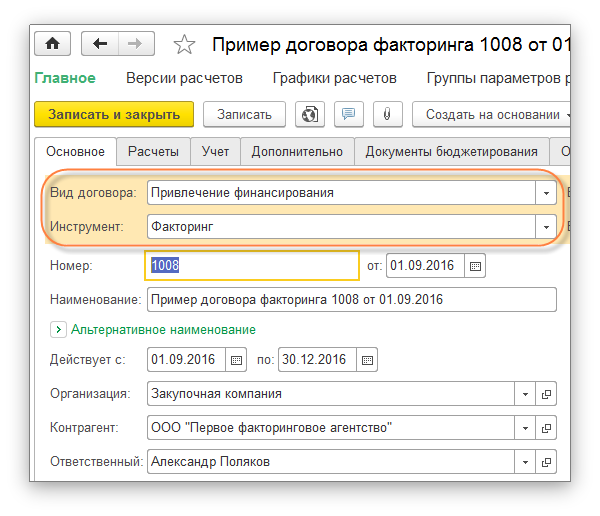Go back with the left arrow
Screen dimensions: 600x516
click(x=100, y=44)
